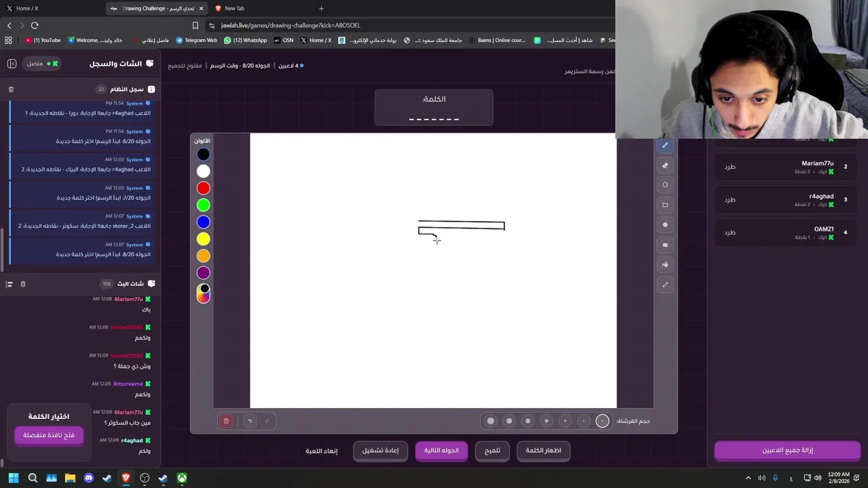The image size is (868, 488).
Task: Clear the canvas with the red trash icon
Action: 226,421
